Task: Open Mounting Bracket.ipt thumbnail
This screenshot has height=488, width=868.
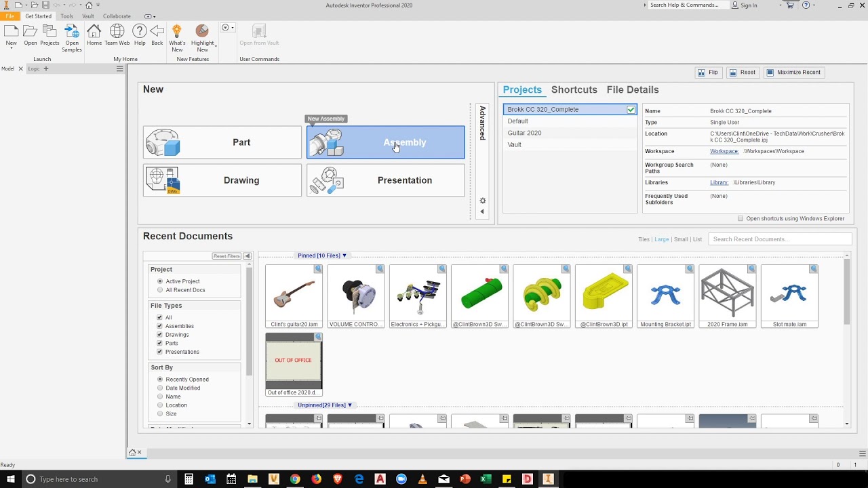Action: point(665,296)
